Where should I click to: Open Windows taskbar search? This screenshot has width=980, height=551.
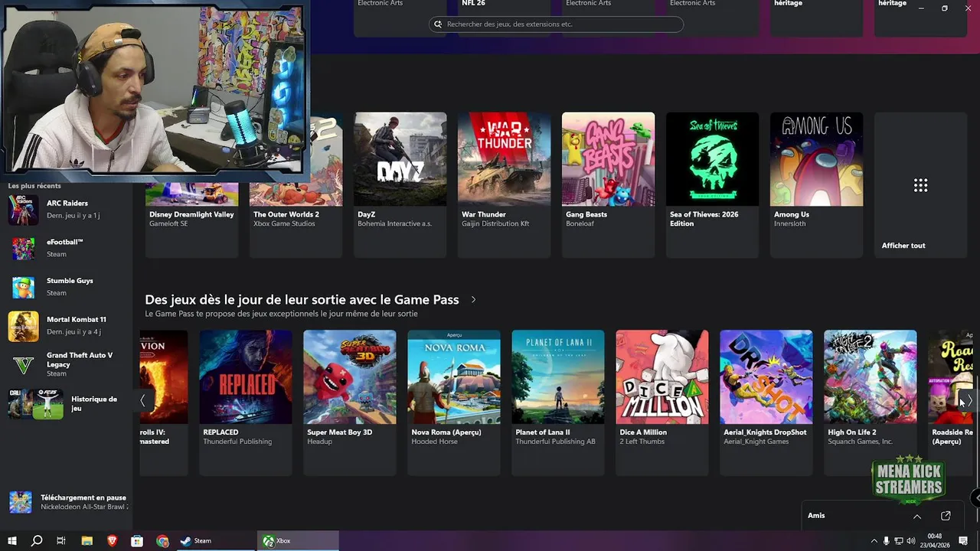click(x=36, y=541)
